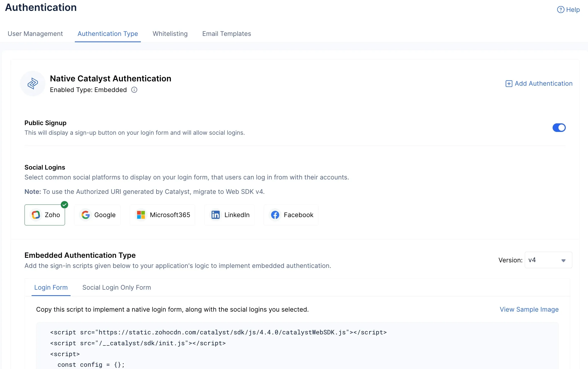
Task: Click the LinkedIn logo icon
Action: click(215, 215)
